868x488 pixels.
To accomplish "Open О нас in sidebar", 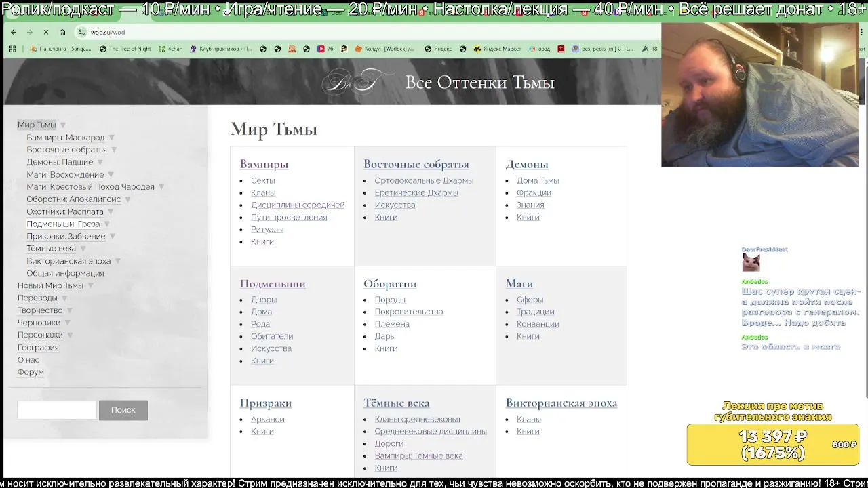I will pos(28,360).
